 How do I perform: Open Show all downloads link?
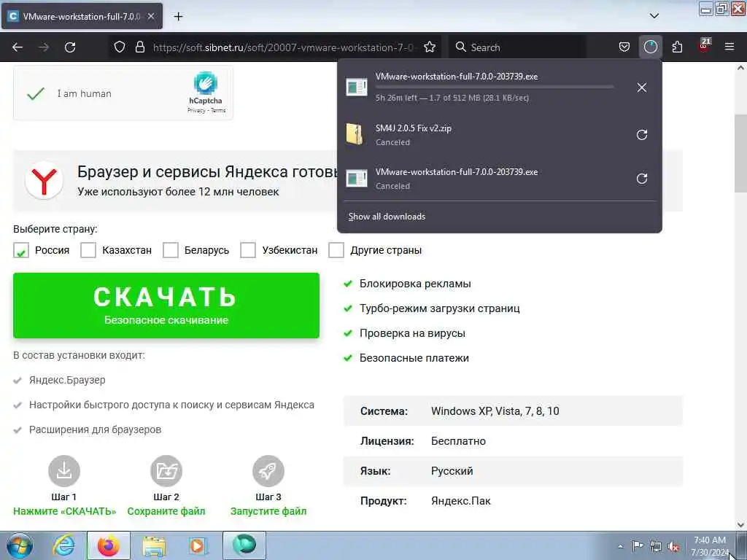(387, 217)
